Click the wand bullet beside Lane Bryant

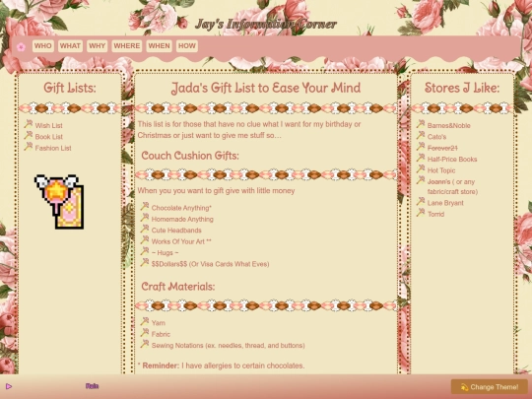click(x=421, y=201)
